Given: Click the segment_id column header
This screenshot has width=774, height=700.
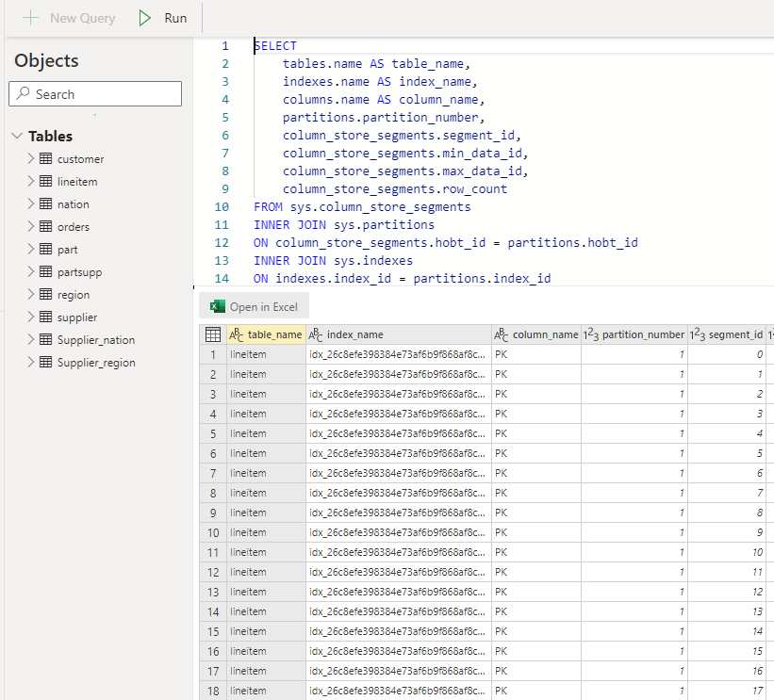Looking at the screenshot, I should [x=727, y=334].
